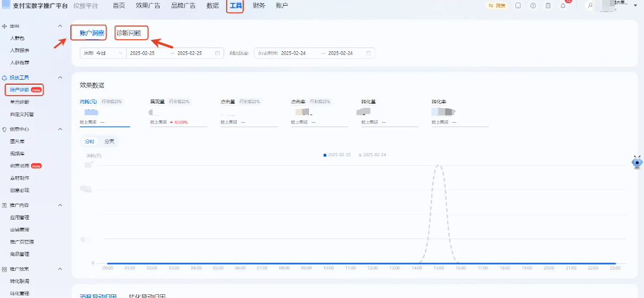Open the 数据 navigation item
Viewport: 644px width, 298px height.
(x=212, y=6)
